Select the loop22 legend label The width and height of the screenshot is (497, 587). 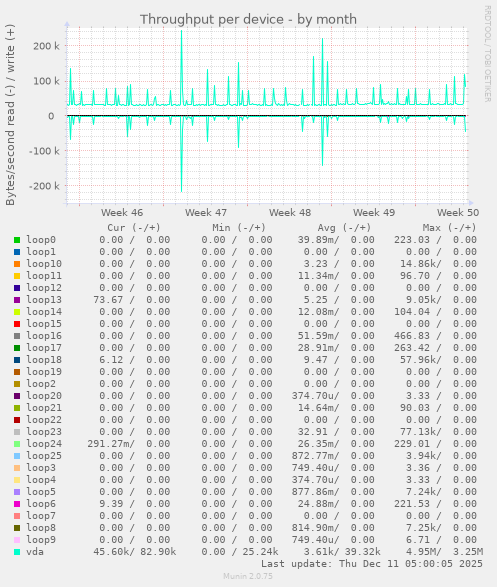[44, 419]
